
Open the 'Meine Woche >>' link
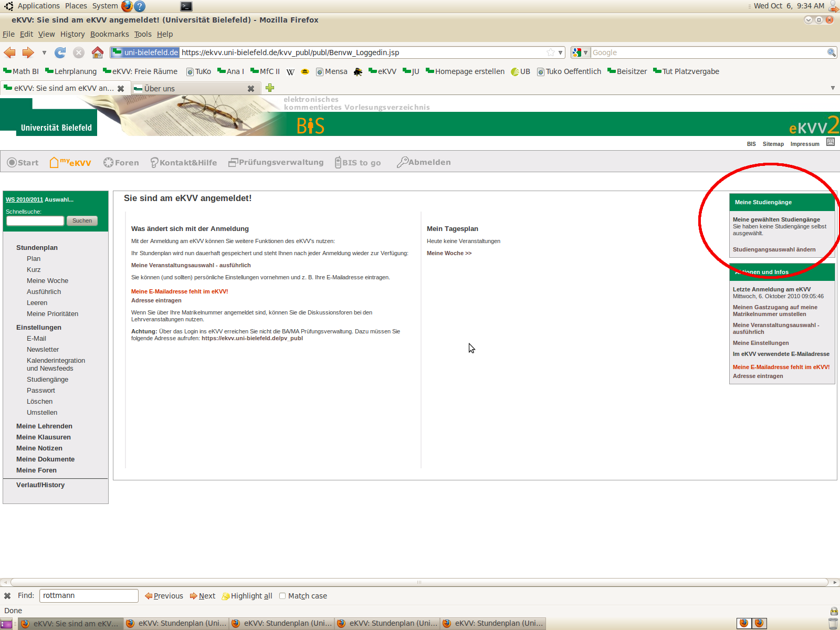pos(449,254)
